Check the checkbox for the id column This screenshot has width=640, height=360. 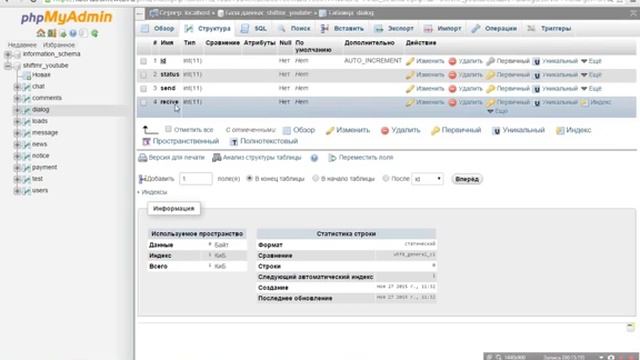coord(143,61)
